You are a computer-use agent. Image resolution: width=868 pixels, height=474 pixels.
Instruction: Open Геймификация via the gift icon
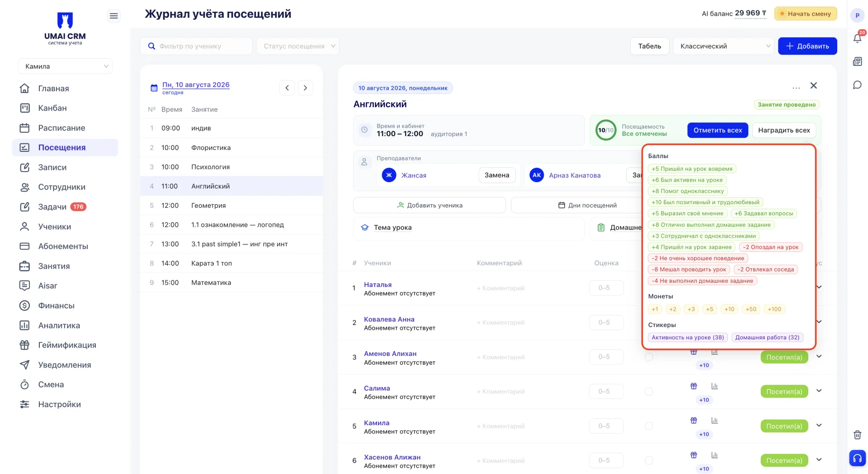25,345
